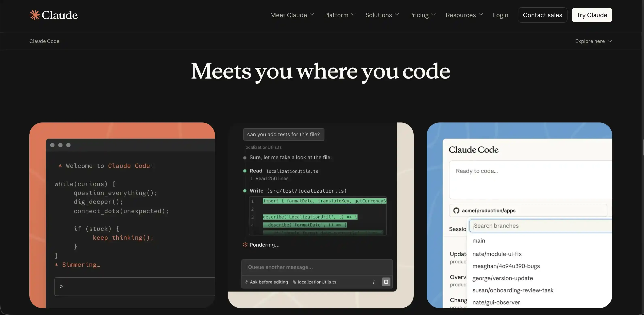
Task: Expand the Pricing dropdown chevron
Action: 434,15
